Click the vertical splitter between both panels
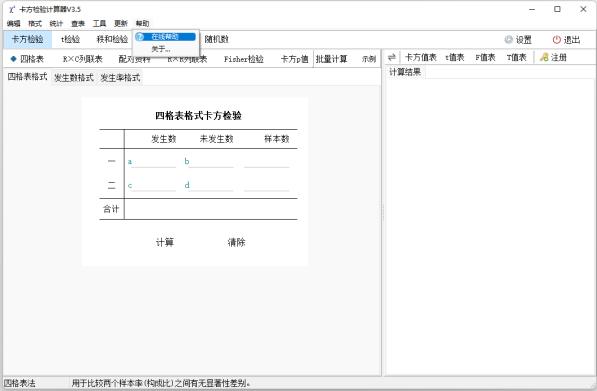Viewport: 597px width, 391px height. tap(383, 212)
